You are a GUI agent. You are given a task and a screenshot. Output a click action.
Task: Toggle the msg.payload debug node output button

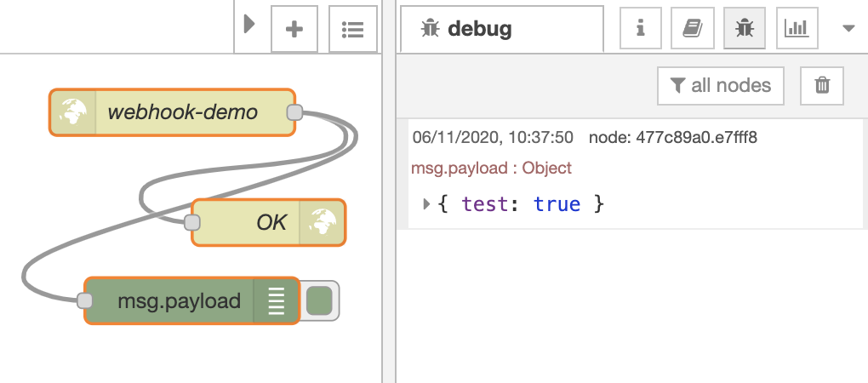pyautogui.click(x=320, y=300)
